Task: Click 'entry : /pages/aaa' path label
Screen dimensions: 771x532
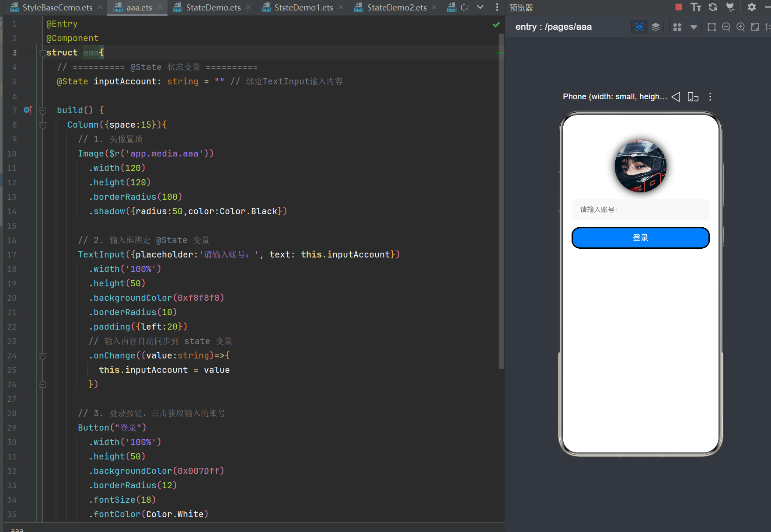Action: coord(553,27)
